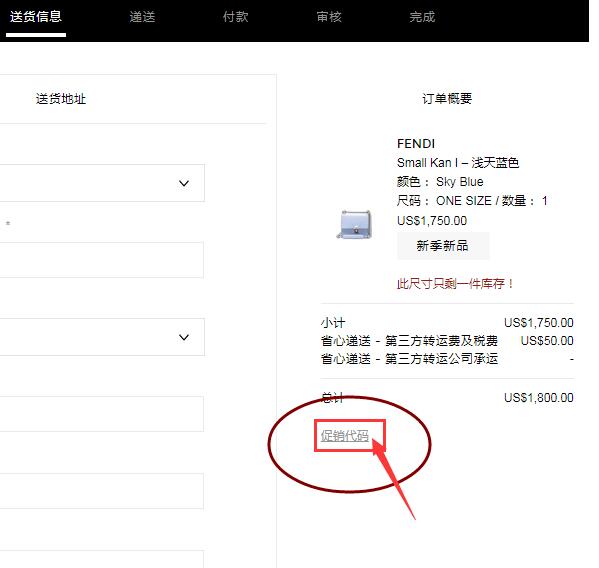
Task: Click the third empty address input field
Action: point(102,491)
